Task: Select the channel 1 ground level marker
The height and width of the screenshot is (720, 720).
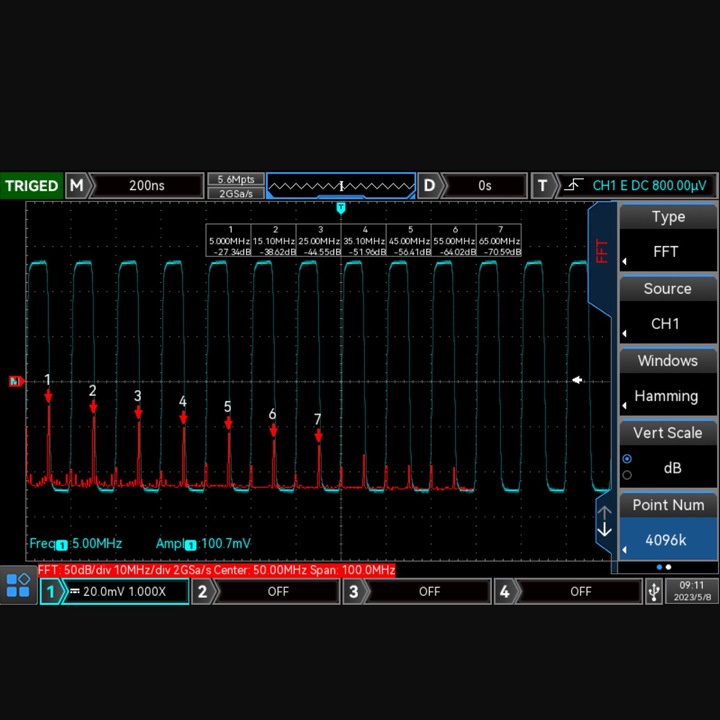Action: pos(17,381)
